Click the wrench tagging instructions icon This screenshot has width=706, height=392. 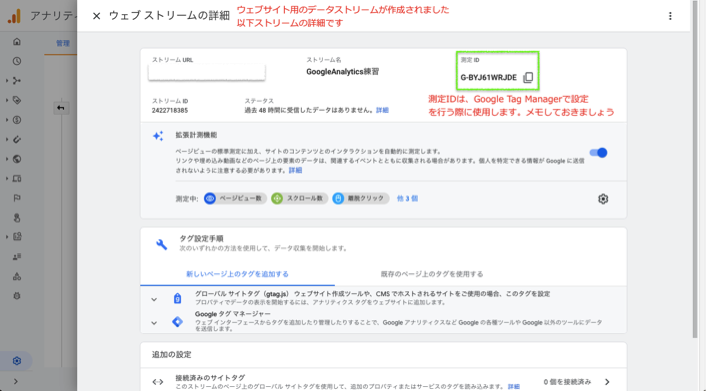tap(161, 244)
